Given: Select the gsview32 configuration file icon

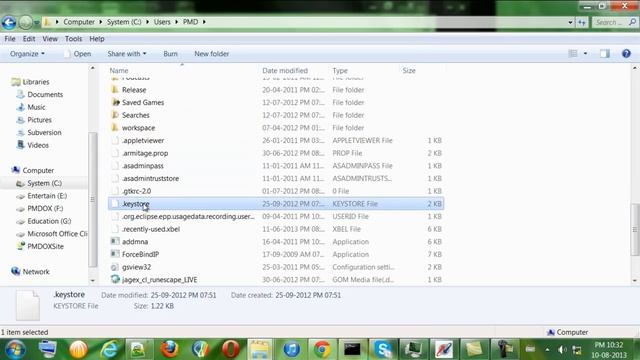Looking at the screenshot, I should tap(116, 267).
